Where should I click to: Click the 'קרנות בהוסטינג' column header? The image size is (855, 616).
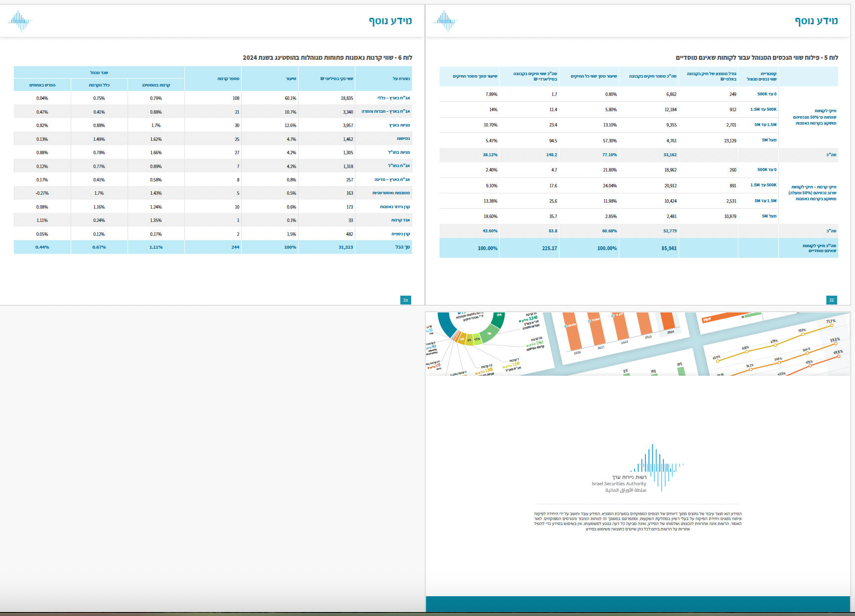click(x=156, y=85)
